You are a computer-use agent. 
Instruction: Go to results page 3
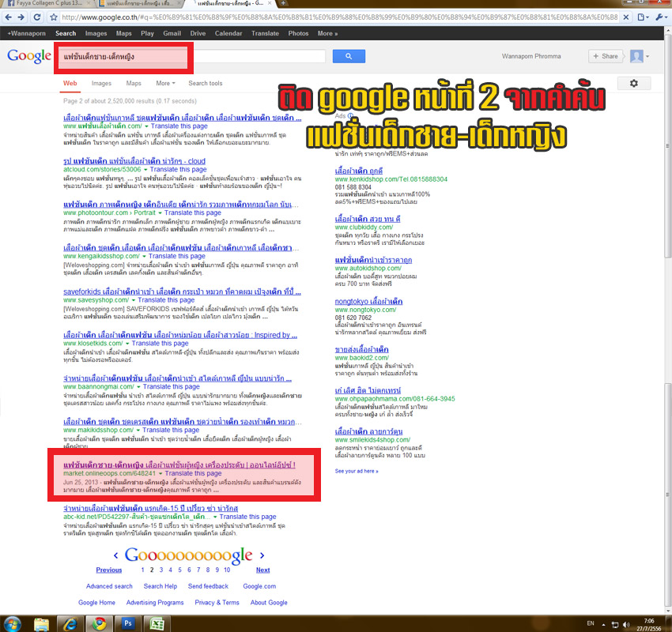(x=161, y=570)
